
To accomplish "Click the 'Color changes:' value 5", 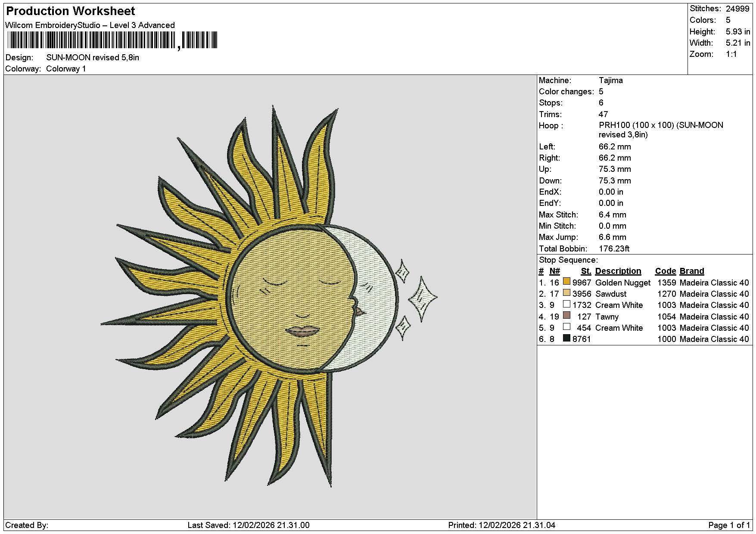I will [x=601, y=91].
